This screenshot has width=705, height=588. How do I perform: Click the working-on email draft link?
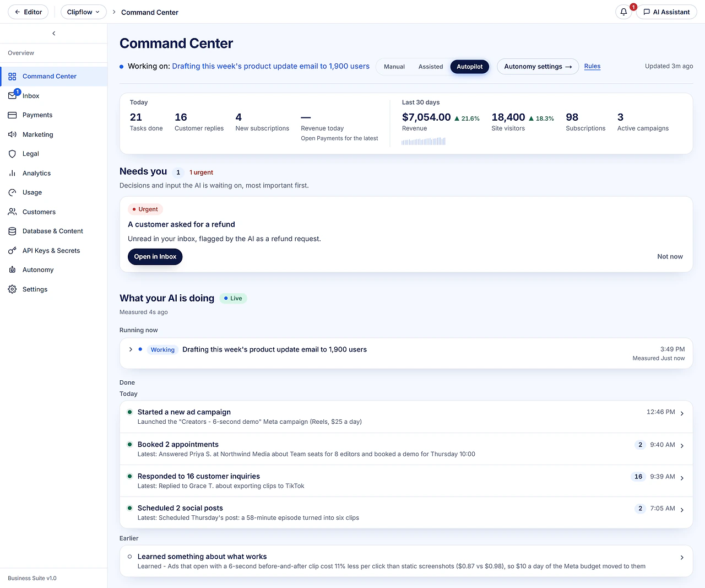pyautogui.click(x=271, y=66)
